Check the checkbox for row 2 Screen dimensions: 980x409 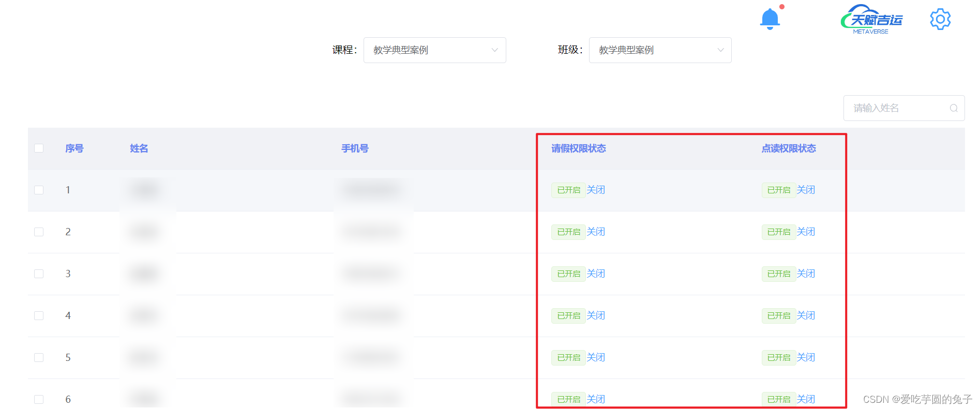point(39,232)
